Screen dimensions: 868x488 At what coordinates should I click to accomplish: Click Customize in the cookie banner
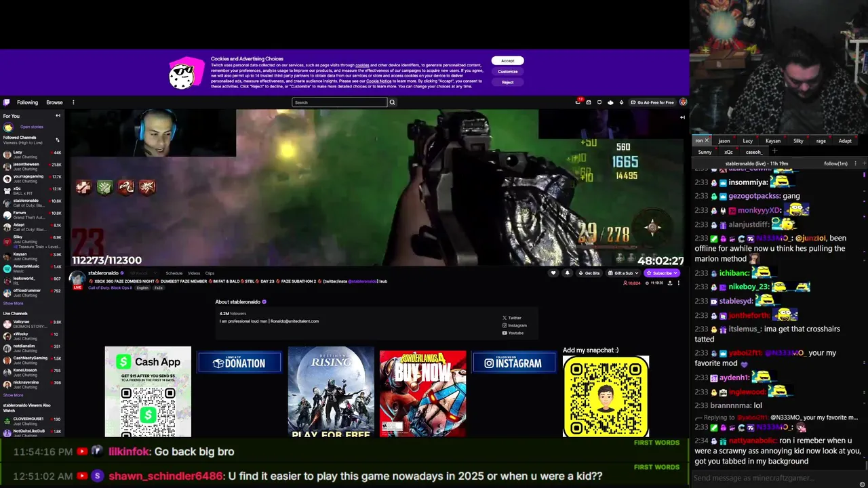pyautogui.click(x=508, y=71)
